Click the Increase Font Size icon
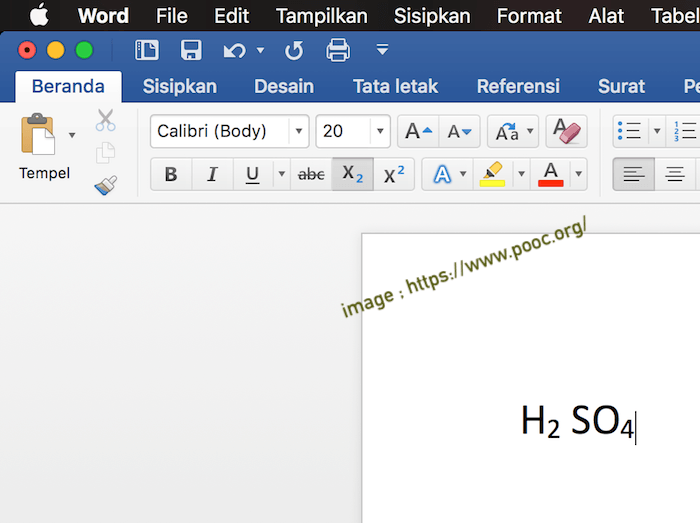The image size is (700, 523). (418, 131)
